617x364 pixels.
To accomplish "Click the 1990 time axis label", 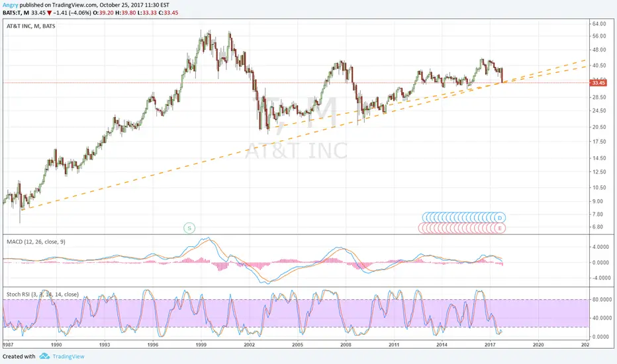I will (x=56, y=345).
